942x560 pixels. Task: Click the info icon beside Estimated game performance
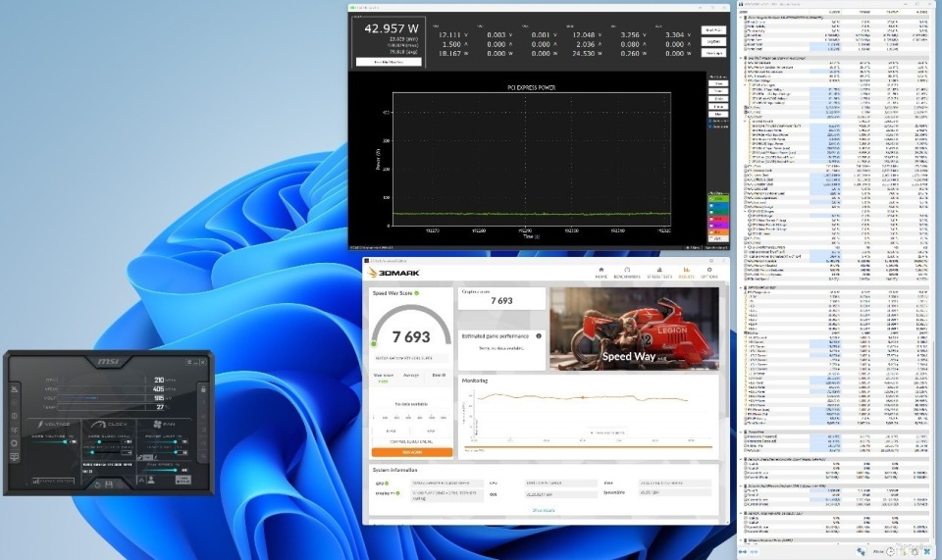tap(539, 336)
